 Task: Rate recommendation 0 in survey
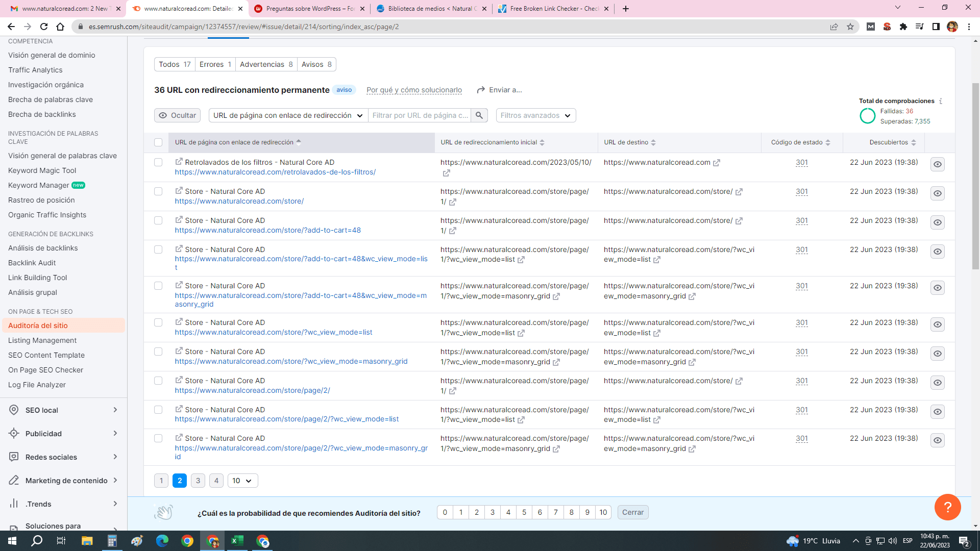(445, 512)
